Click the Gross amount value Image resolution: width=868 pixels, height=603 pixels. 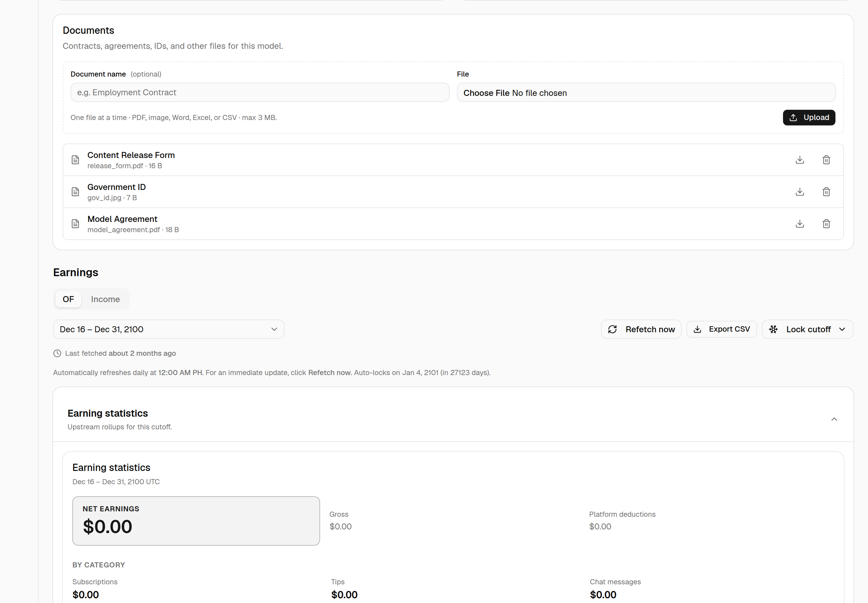340,526
